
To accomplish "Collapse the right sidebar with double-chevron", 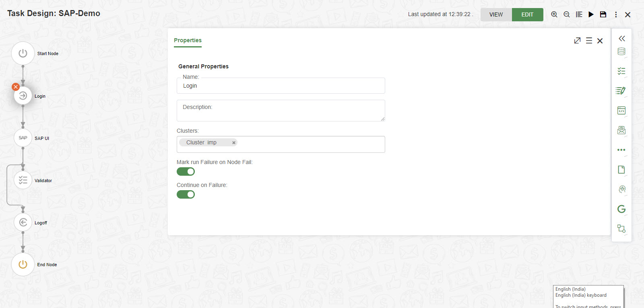I will 621,38.
